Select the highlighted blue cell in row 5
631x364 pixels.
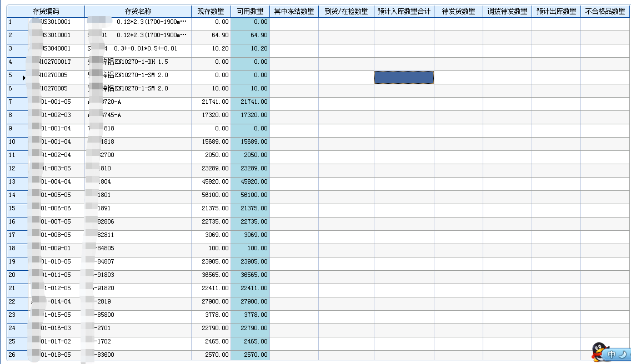click(404, 78)
